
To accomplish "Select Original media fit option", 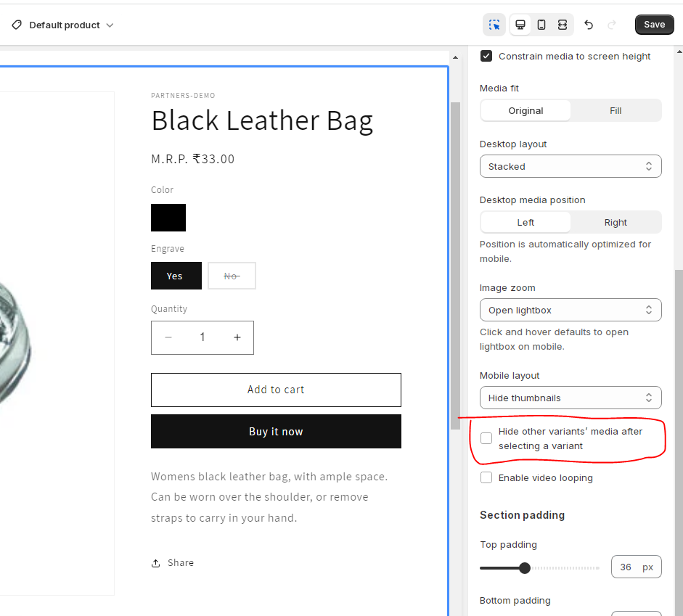I will 525,110.
